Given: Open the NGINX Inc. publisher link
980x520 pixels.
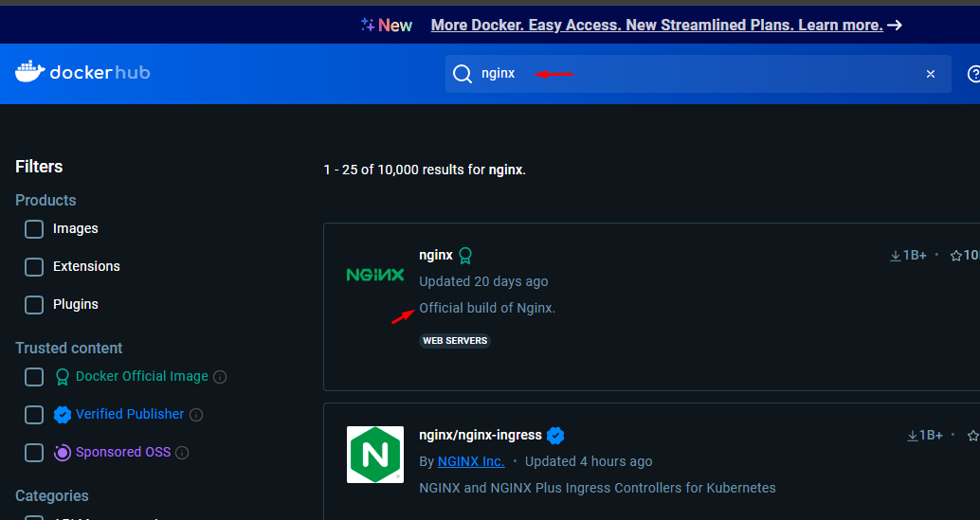Looking at the screenshot, I should [x=471, y=461].
